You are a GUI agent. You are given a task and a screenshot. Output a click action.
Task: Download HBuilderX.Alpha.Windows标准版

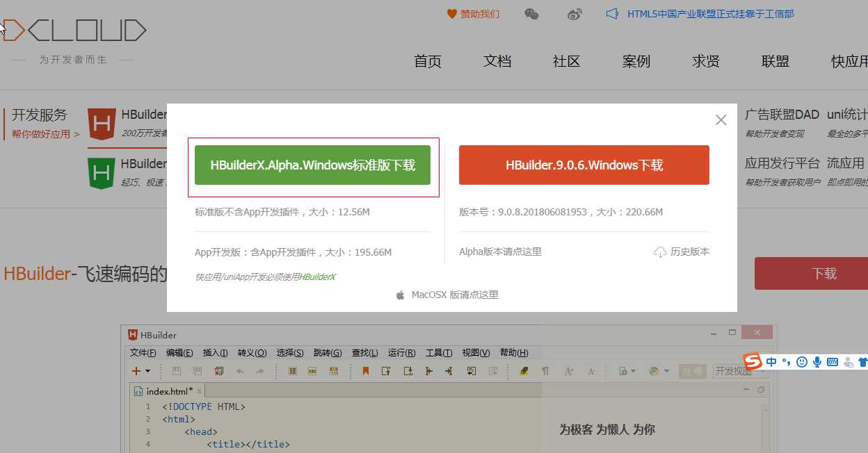pyautogui.click(x=312, y=165)
